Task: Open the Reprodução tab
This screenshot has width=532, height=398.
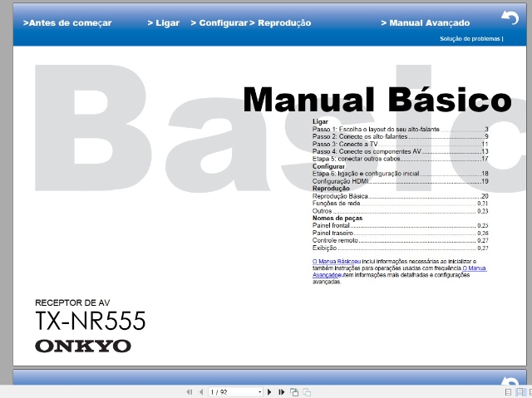Action: pos(281,23)
